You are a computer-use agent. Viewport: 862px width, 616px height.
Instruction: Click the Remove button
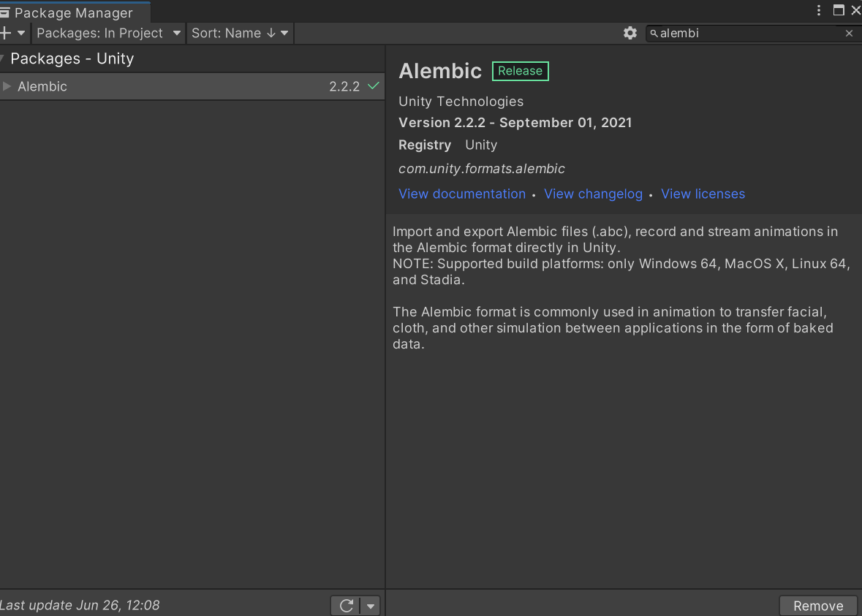[818, 606]
